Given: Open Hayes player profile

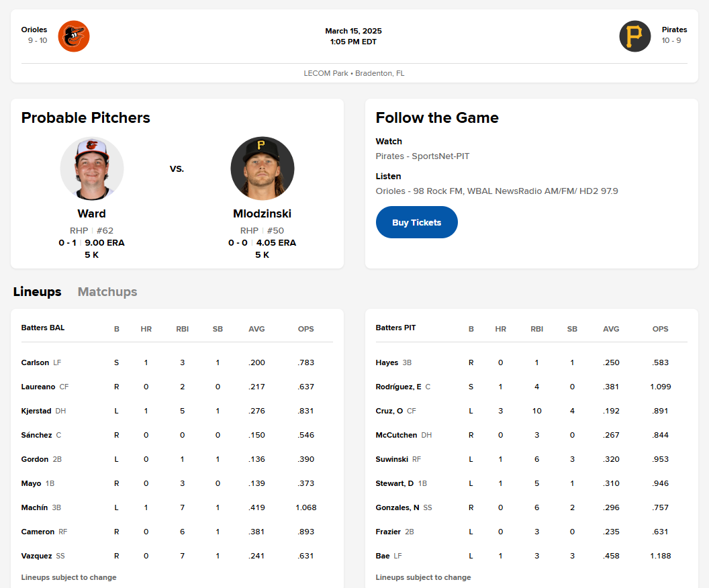Looking at the screenshot, I should 387,362.
